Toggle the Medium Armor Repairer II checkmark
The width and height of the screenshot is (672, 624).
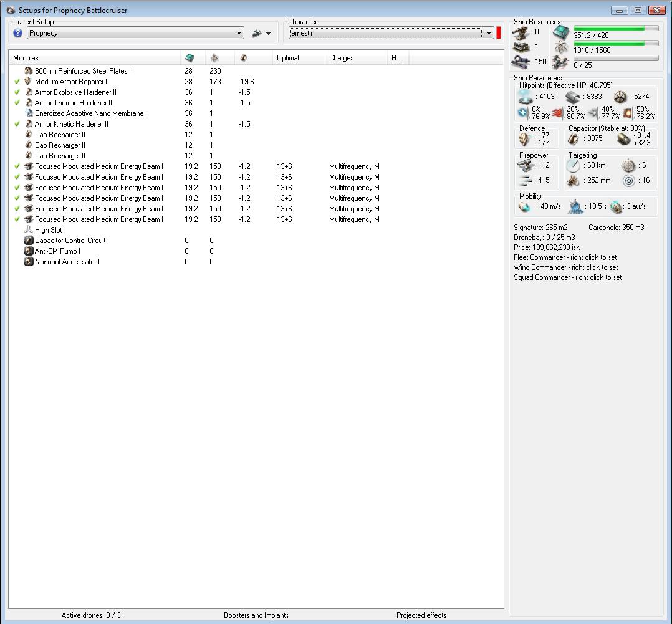pos(17,82)
